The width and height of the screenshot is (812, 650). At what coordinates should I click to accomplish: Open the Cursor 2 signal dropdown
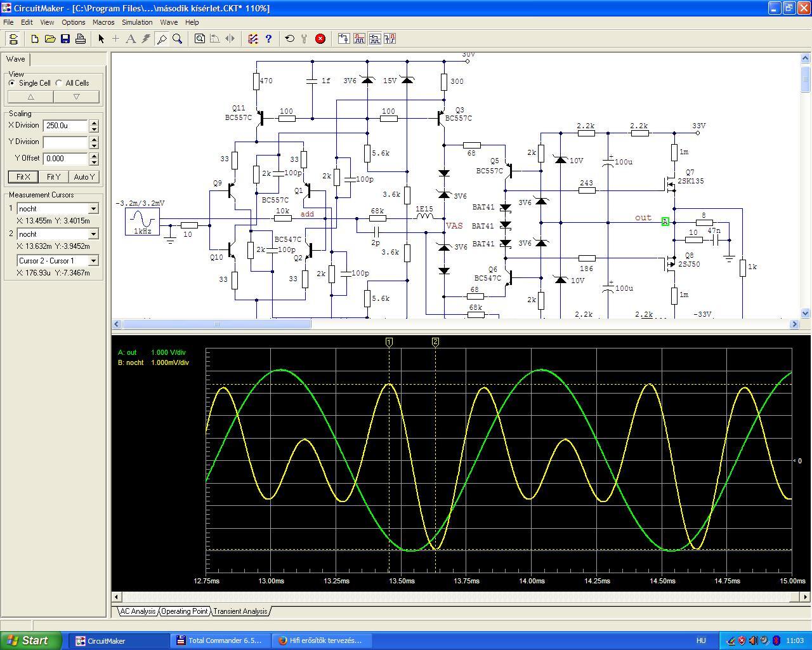(x=93, y=234)
